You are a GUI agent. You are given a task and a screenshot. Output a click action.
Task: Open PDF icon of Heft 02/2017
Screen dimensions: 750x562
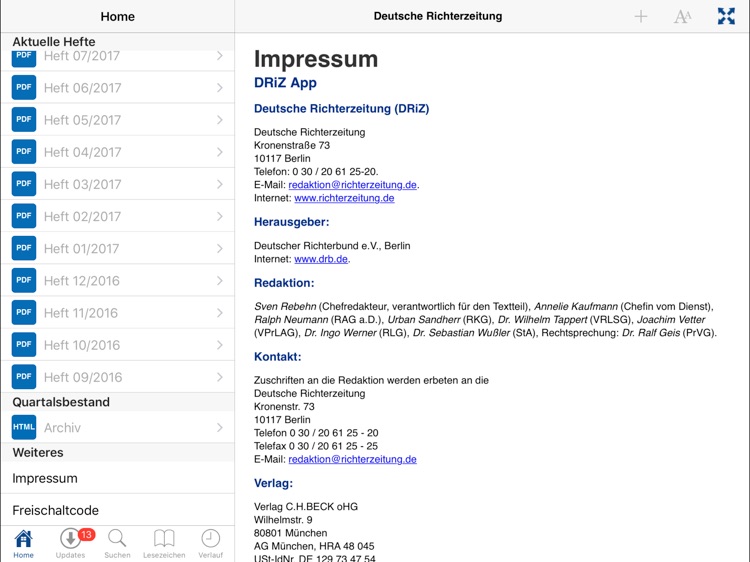(x=24, y=216)
